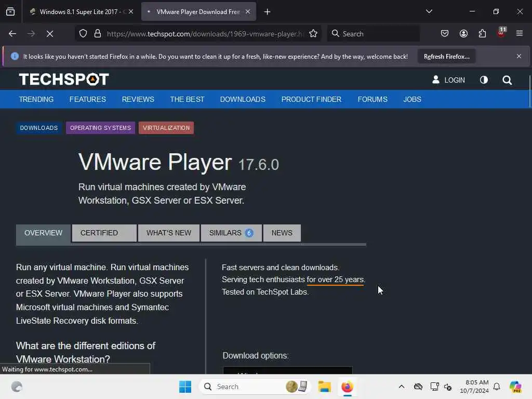Open tracking protection shield icon
This screenshot has width=532, height=399.
[x=83, y=34]
